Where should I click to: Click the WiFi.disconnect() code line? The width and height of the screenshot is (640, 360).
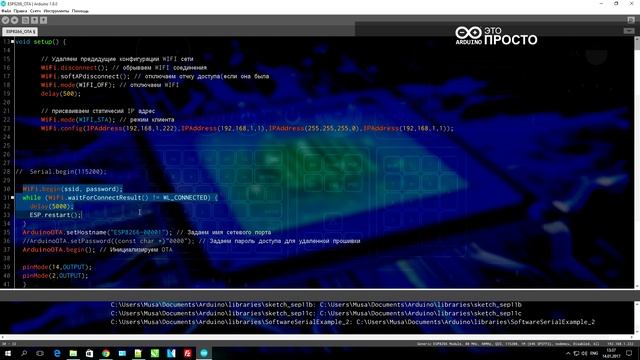click(124, 68)
